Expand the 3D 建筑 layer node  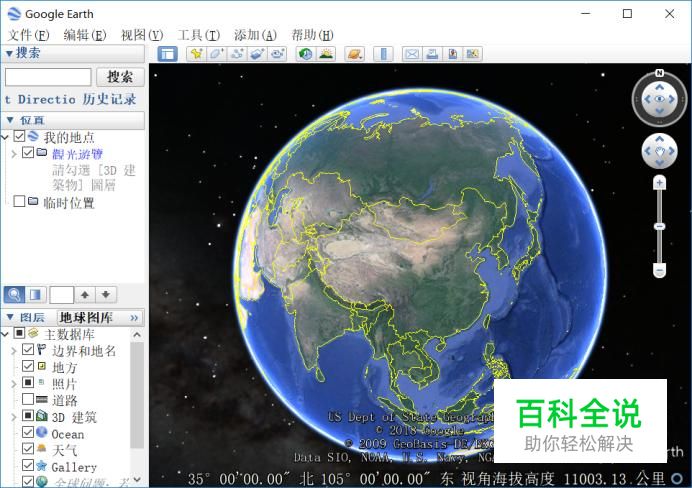tap(14, 417)
